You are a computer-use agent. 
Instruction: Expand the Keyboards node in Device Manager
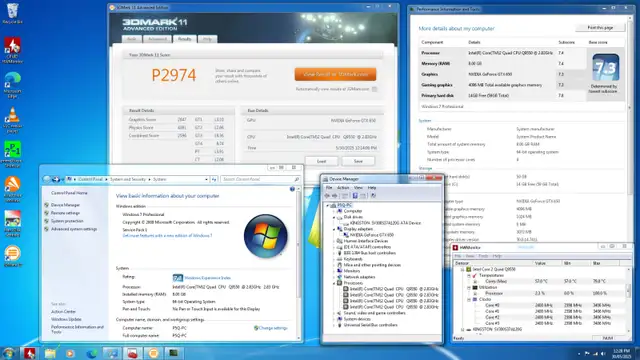click(x=334, y=259)
